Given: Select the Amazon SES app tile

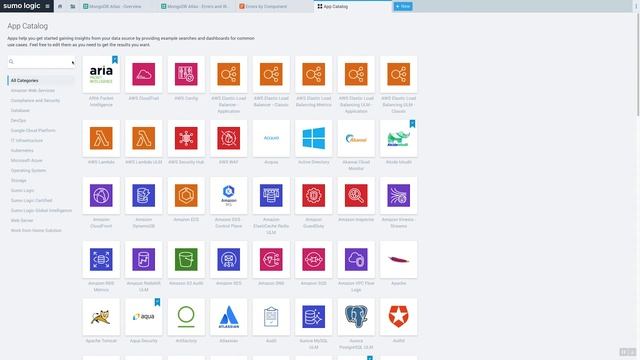Looking at the screenshot, I should (x=228, y=260).
